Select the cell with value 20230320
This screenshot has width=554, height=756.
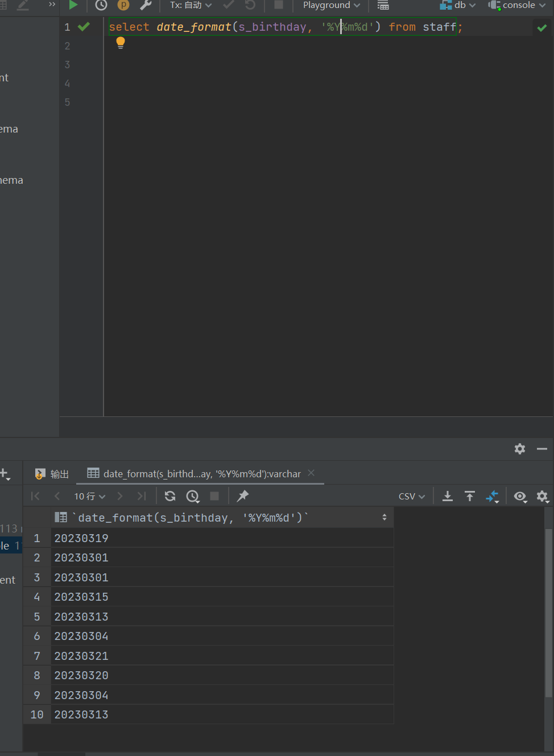pos(222,675)
